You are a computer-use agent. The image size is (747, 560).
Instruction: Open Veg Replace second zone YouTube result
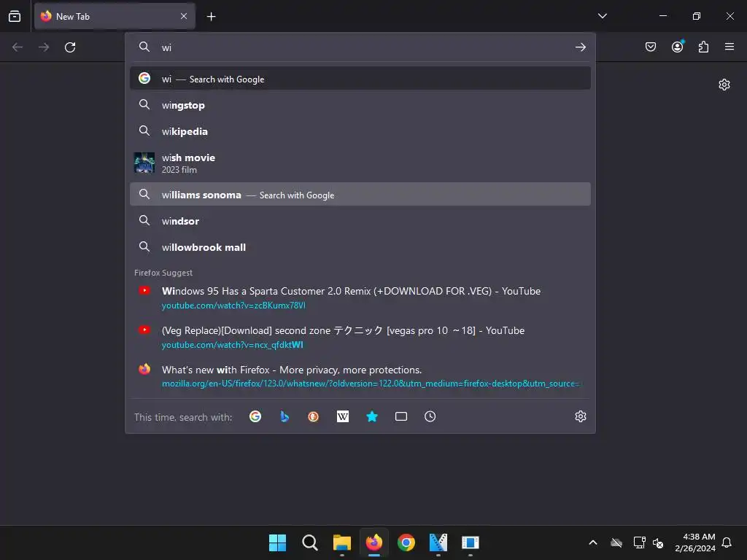(343, 330)
